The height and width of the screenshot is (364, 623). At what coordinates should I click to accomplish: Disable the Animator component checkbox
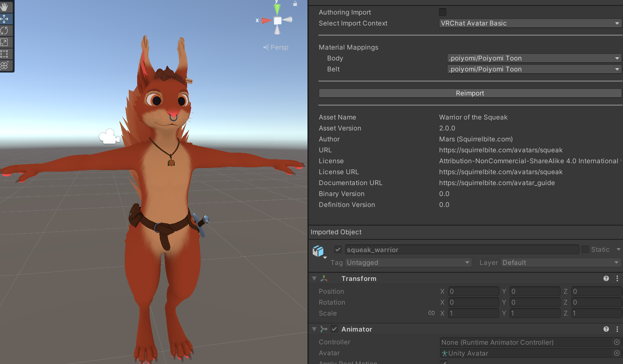click(334, 329)
